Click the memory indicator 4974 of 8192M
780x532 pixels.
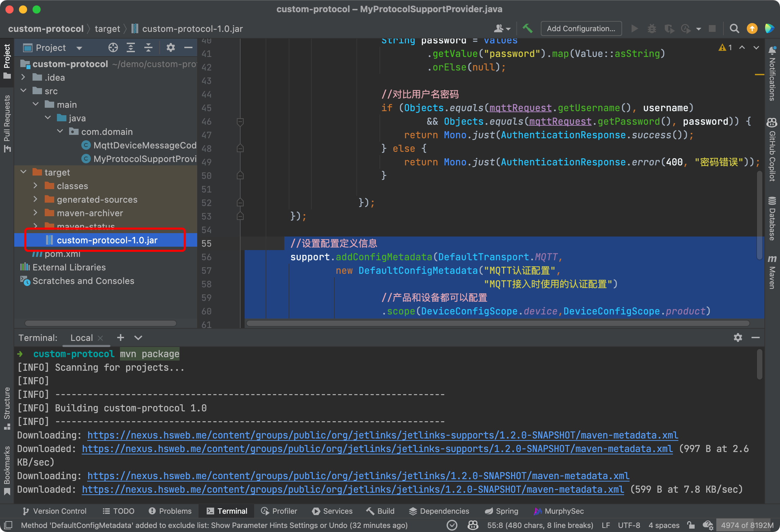click(x=747, y=525)
